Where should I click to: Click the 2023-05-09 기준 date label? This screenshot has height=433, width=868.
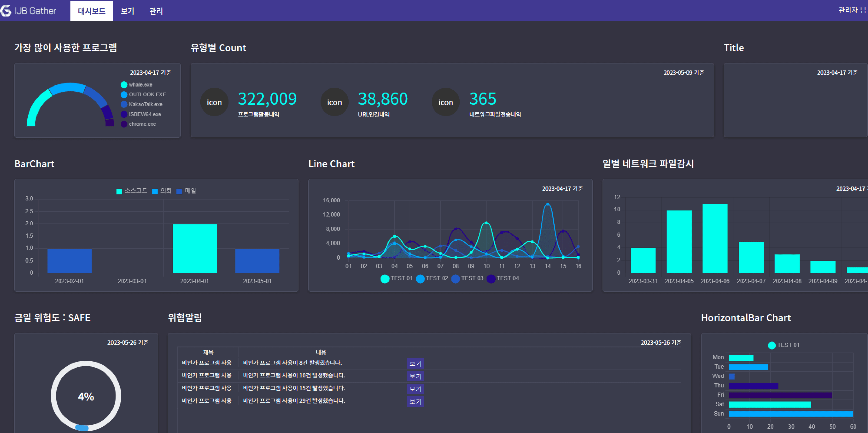tap(684, 73)
